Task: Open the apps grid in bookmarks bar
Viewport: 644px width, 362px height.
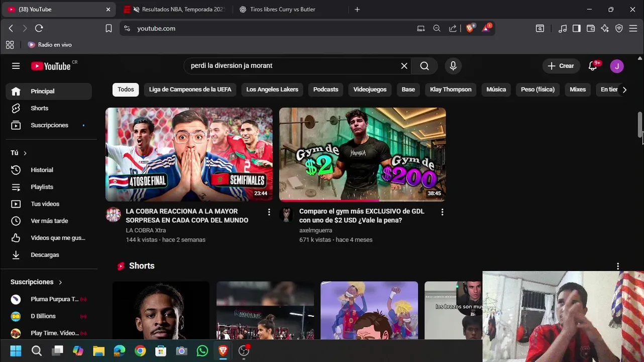Action: coord(10,45)
